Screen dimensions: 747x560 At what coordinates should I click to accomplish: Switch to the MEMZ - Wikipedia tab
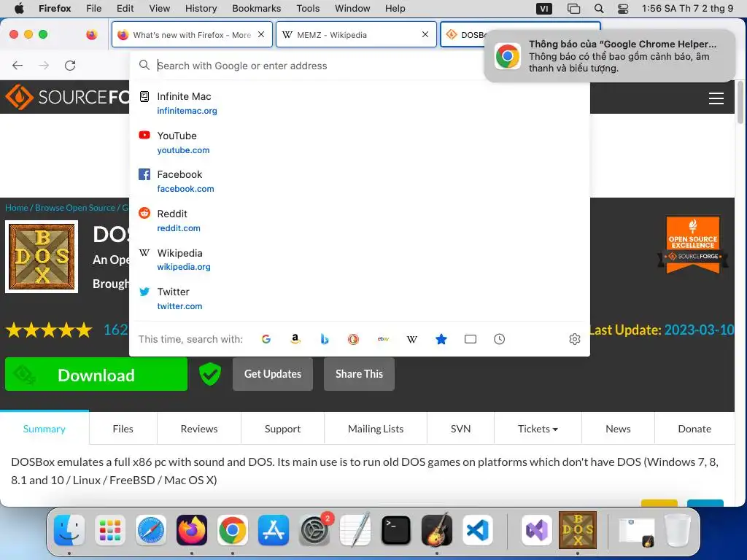coord(356,34)
